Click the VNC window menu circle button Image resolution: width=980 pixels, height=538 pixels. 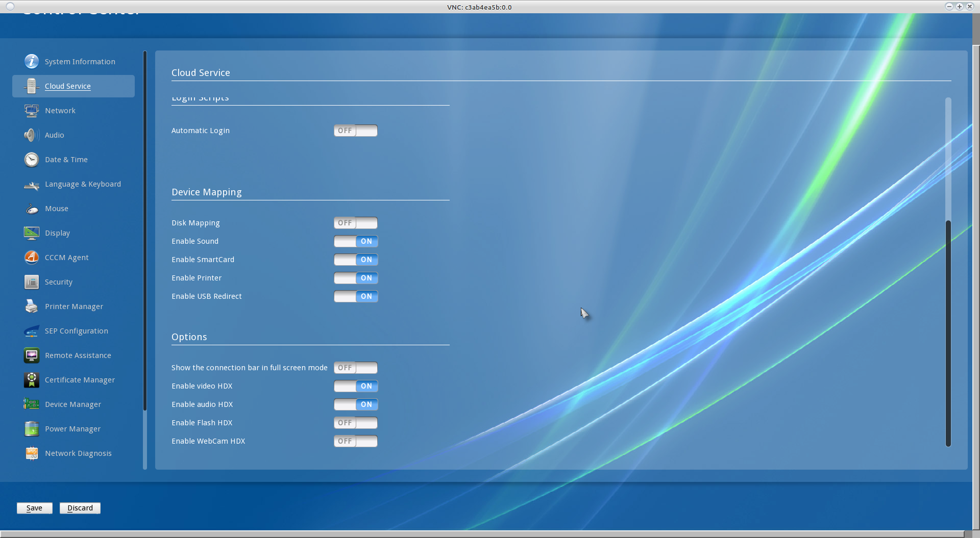click(x=10, y=7)
